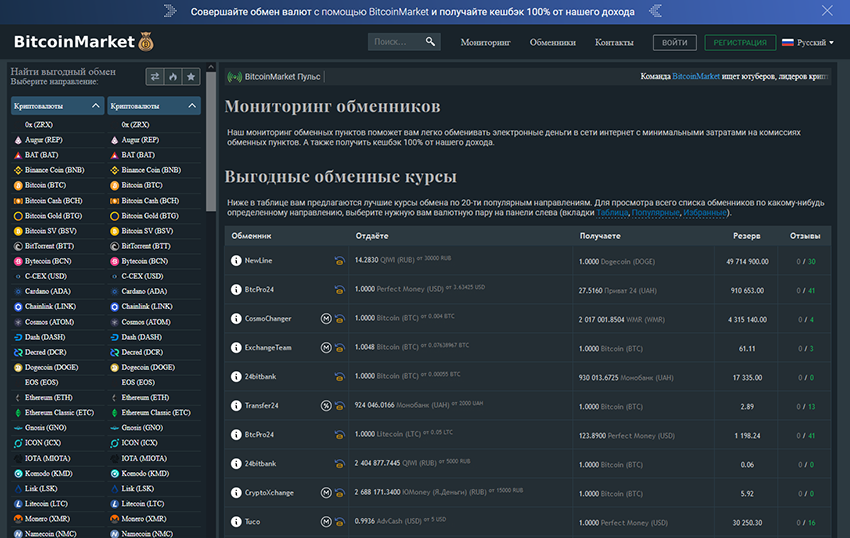Click the info icon next to ExchangeTeam
Screen dimensions: 850x538
236,348
